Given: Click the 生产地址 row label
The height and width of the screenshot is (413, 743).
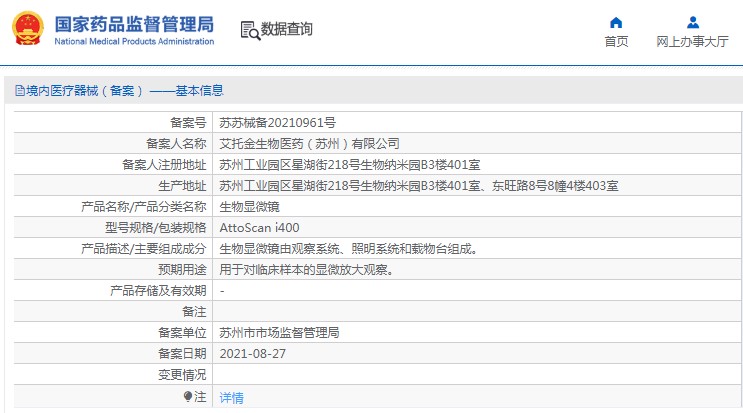Looking at the screenshot, I should coord(182,186).
